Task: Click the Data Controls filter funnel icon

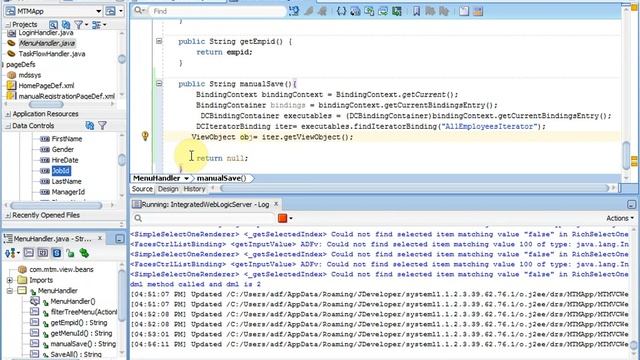Action: (102, 126)
